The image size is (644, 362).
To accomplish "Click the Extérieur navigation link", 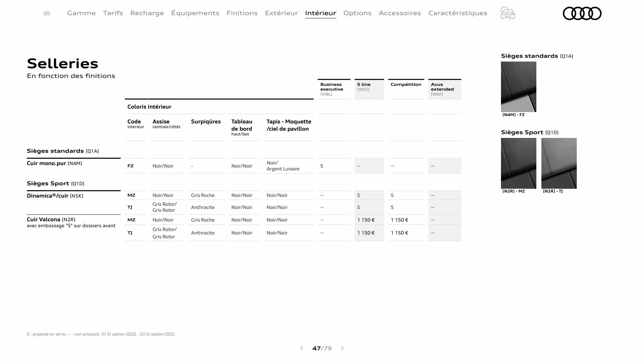I will [x=281, y=13].
